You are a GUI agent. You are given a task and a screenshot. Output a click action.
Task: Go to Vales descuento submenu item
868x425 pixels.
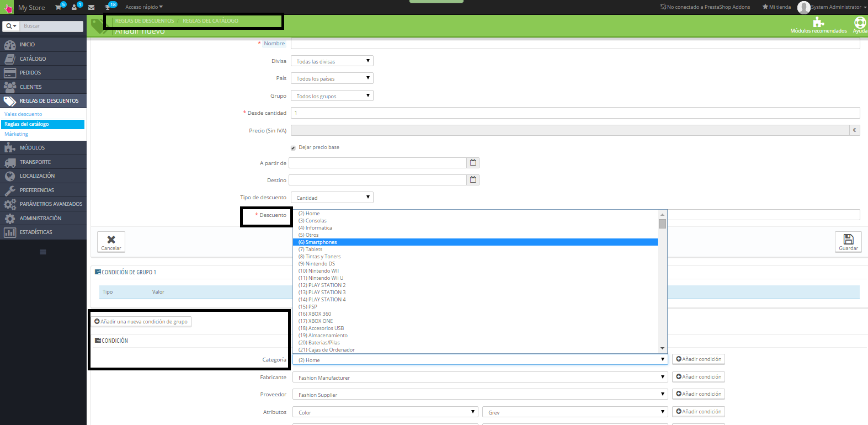pos(23,114)
